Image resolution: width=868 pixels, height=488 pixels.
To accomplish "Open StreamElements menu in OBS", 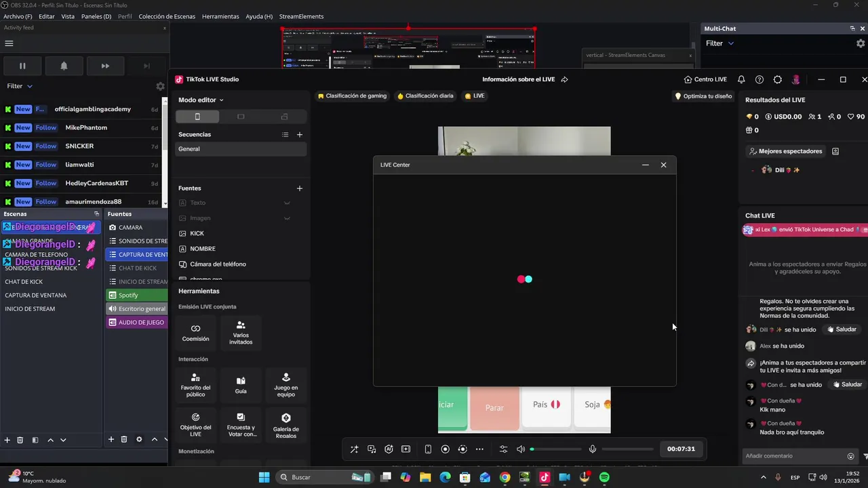I will pyautogui.click(x=301, y=16).
